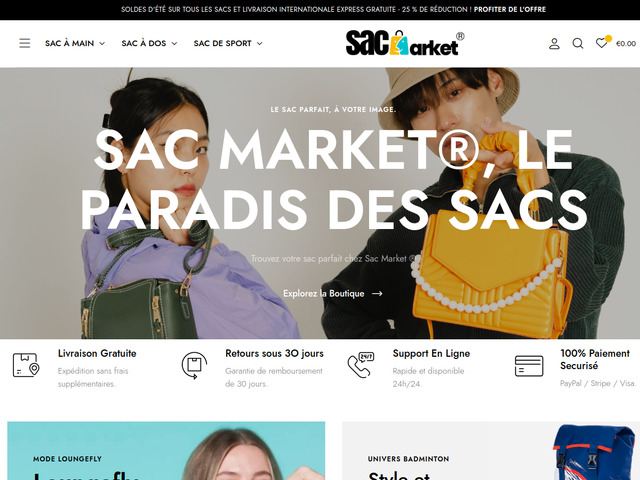Image resolution: width=640 pixels, height=480 pixels.
Task: Open the hamburger menu icon
Action: (24, 43)
